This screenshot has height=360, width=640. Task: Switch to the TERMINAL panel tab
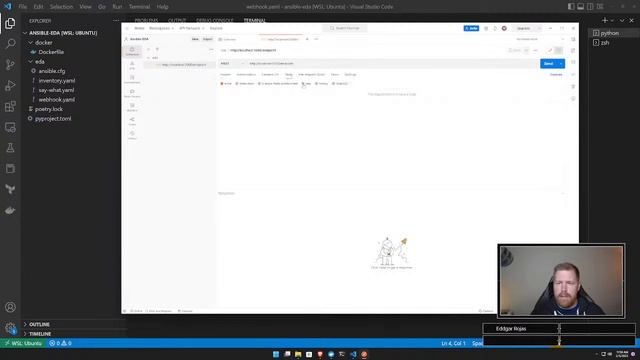[x=254, y=20]
